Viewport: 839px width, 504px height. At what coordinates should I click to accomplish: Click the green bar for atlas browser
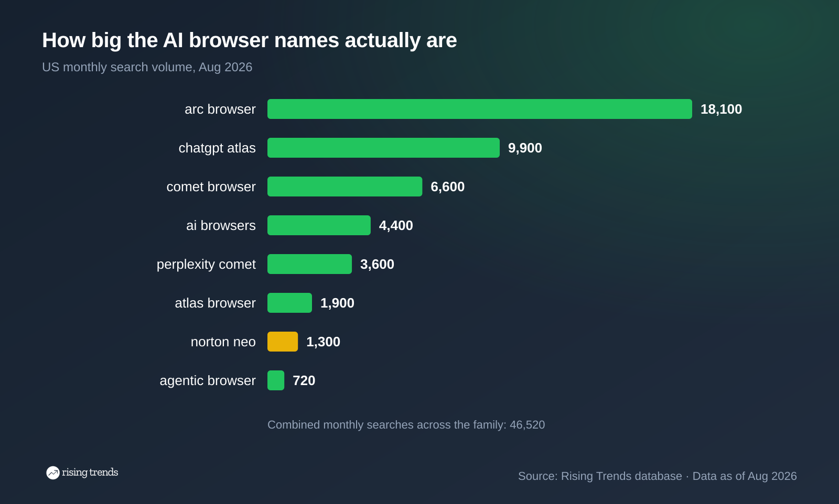(289, 303)
